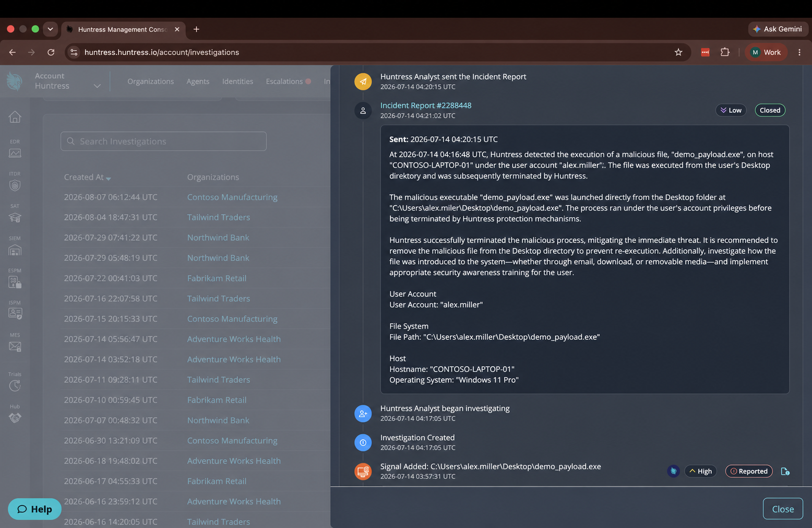The image size is (812, 528).
Task: View site information icon in address bar
Action: (x=74, y=52)
